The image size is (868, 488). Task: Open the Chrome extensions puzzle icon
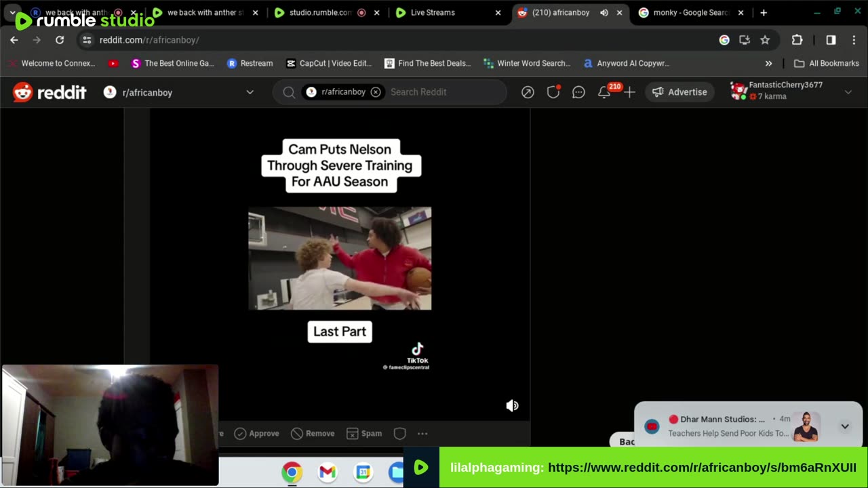797,40
